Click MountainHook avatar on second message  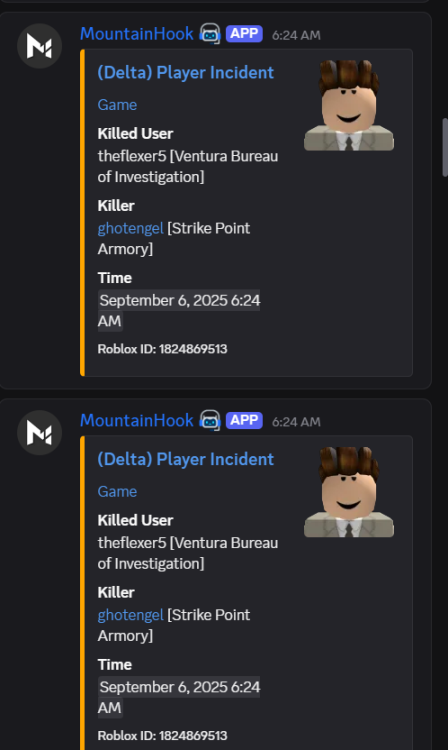pyautogui.click(x=40, y=432)
